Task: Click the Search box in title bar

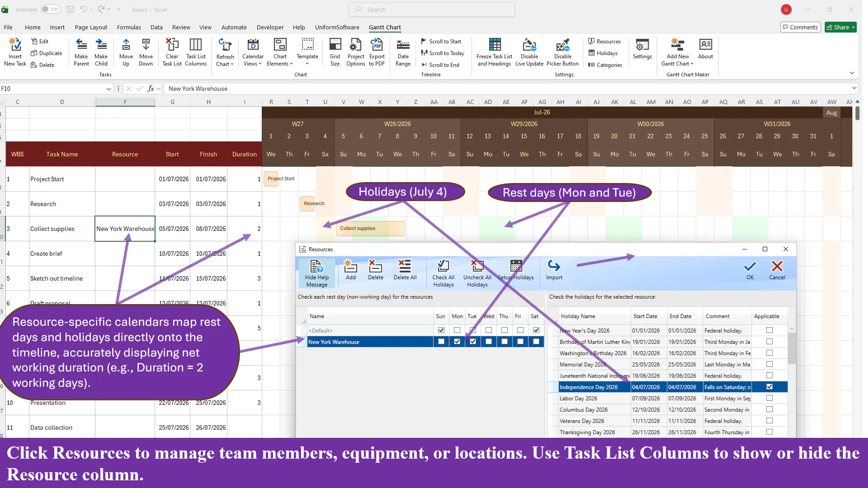Action: (432, 9)
